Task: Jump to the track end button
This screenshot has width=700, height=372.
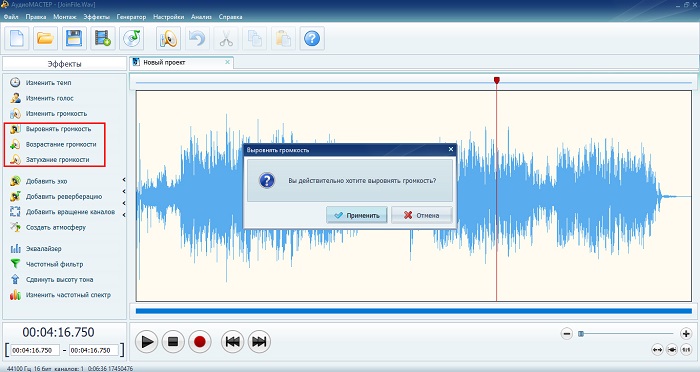Action: (x=259, y=342)
